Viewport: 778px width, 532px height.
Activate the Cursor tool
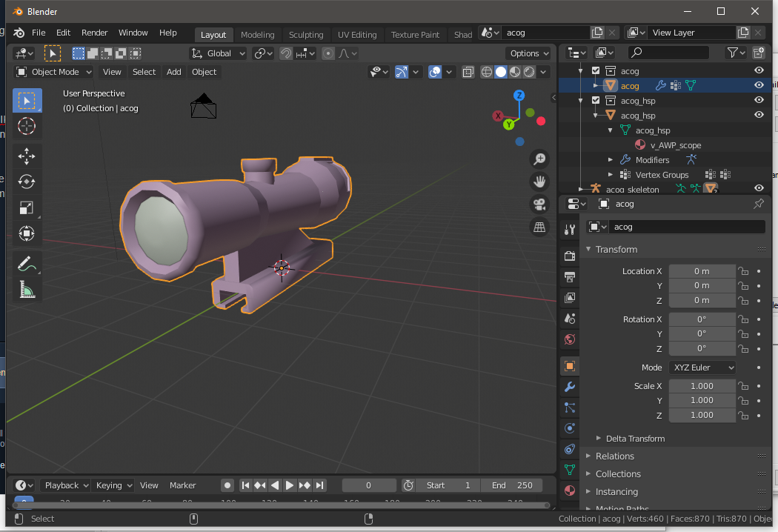pyautogui.click(x=27, y=126)
